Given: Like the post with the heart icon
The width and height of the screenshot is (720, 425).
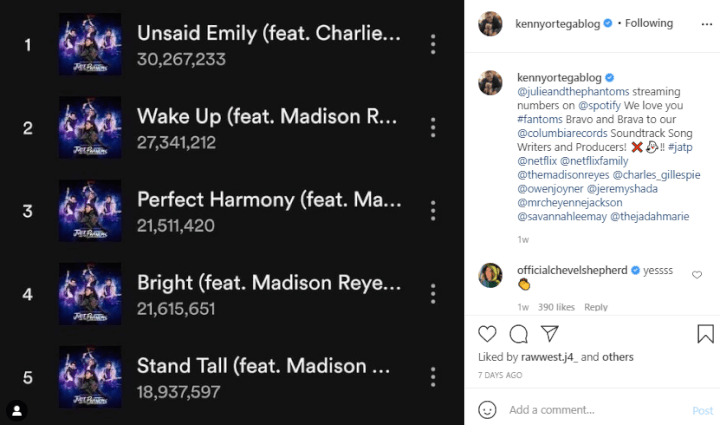Looking at the screenshot, I should click(488, 334).
